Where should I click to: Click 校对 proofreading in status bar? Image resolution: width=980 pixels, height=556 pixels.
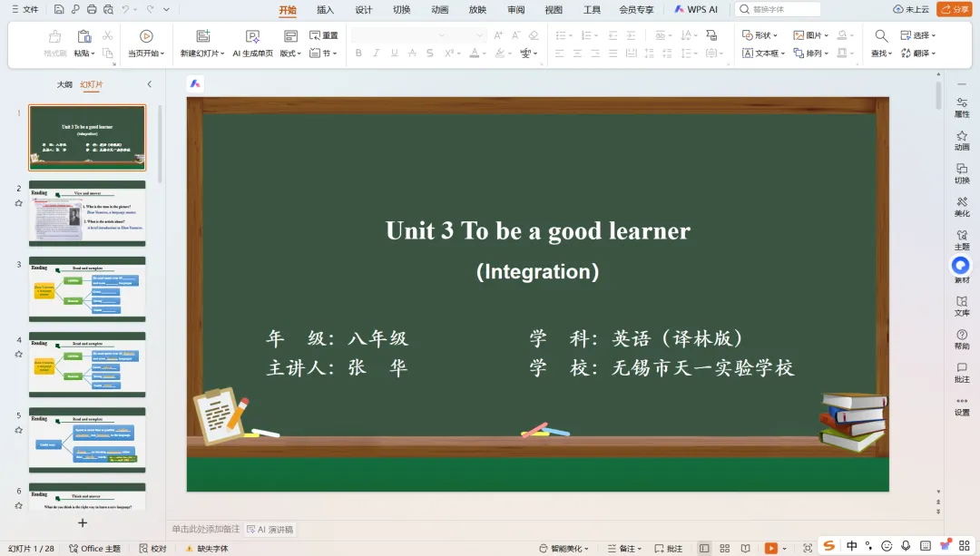point(153,549)
